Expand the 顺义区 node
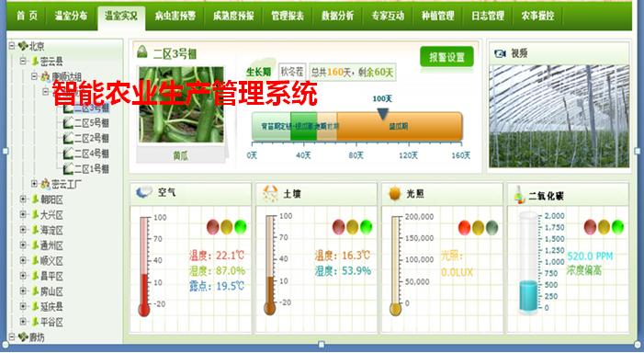The image size is (644, 353). 23,260
